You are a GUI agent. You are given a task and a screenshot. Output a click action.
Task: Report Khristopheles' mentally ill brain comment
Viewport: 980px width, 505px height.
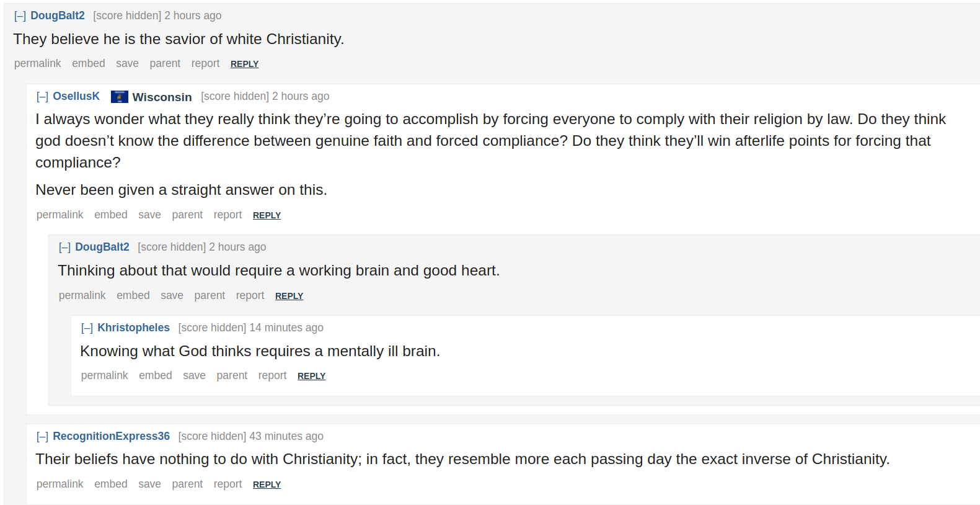[x=272, y=375]
